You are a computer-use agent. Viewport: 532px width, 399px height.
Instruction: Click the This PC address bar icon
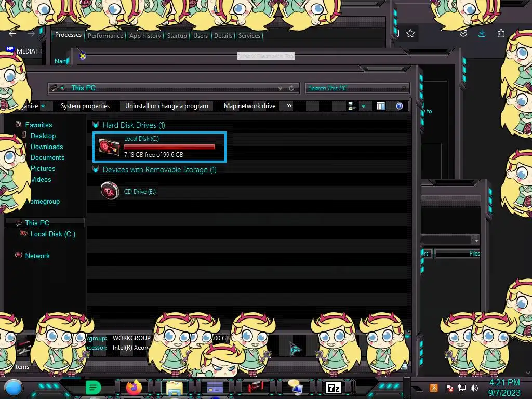point(54,88)
